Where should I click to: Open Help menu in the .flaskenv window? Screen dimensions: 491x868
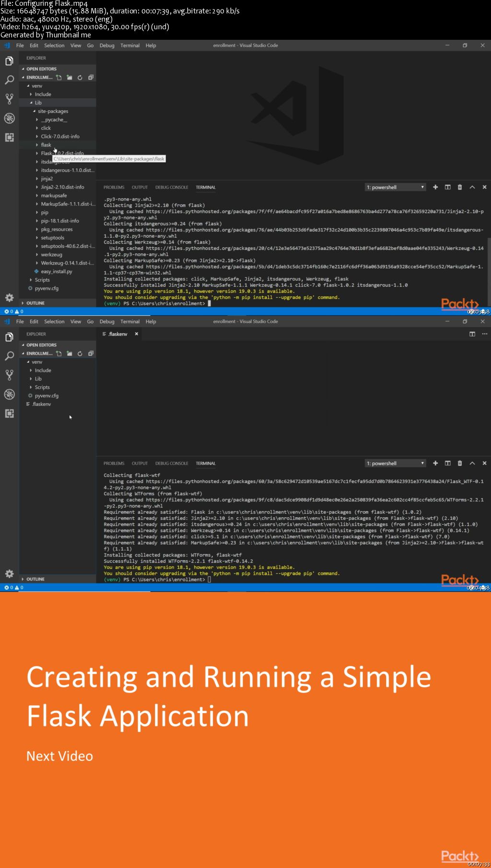(151, 322)
